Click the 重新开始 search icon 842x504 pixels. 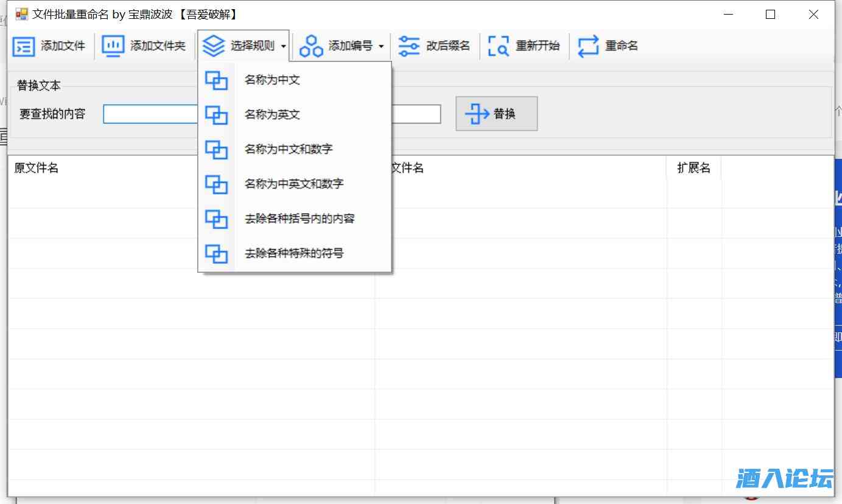(498, 46)
